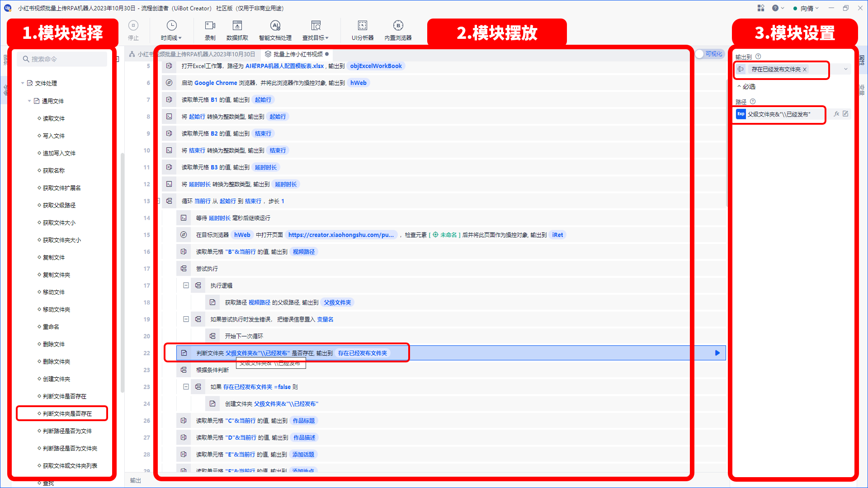This screenshot has width=868, height=488.
Task: Select 删除文件夹 command
Action: pos(56,361)
